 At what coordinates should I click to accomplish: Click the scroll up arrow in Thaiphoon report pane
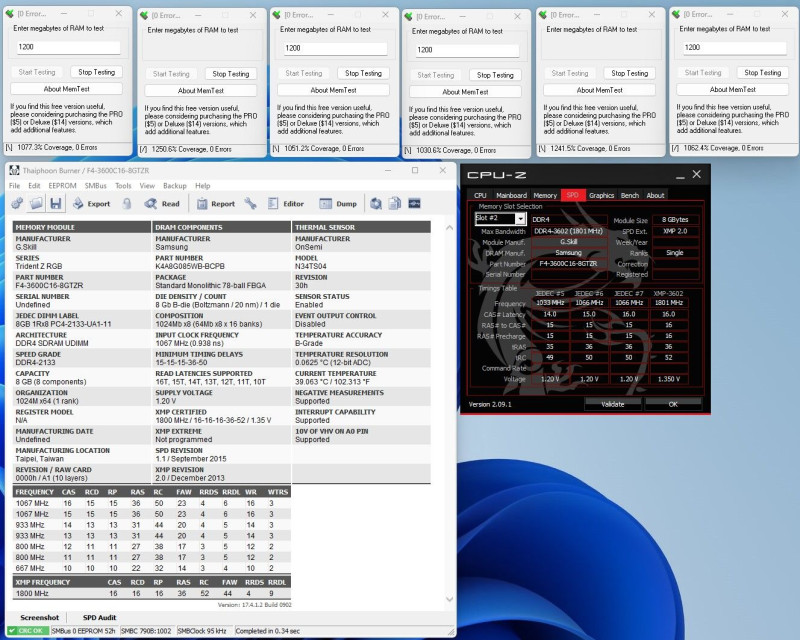(449, 228)
